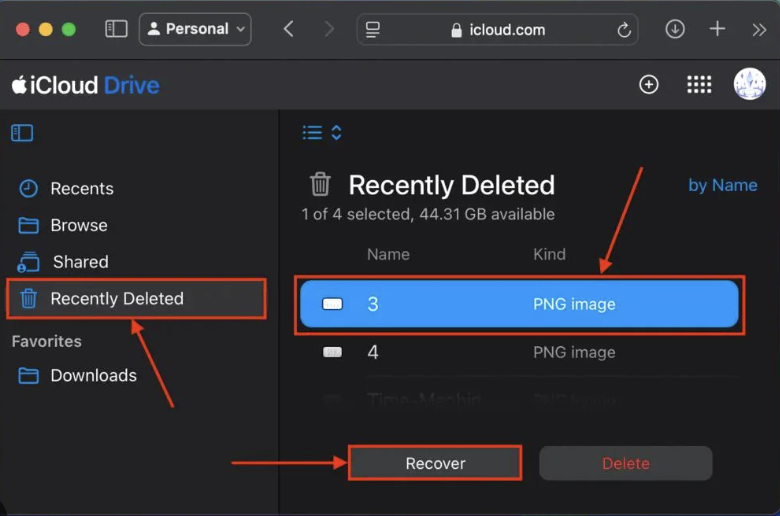Click the Browse folder icon
This screenshot has height=516, width=780.
[28, 225]
